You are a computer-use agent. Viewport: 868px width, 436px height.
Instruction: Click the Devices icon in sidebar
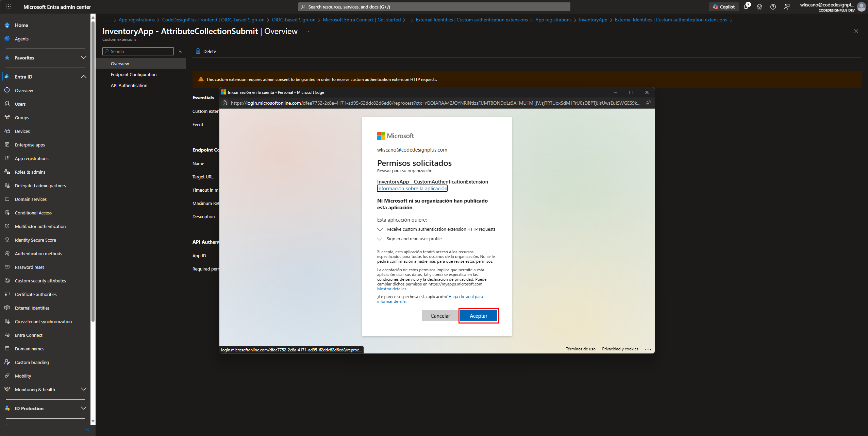click(7, 131)
